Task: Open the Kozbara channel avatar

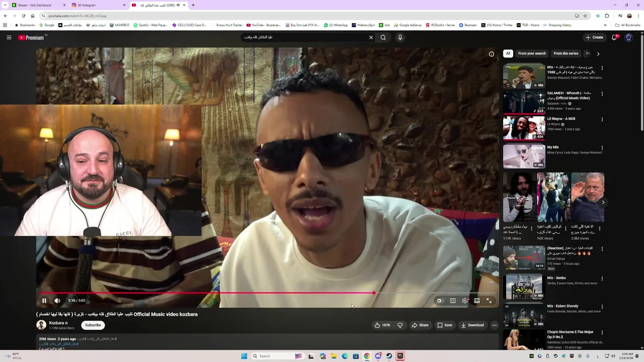Action: coord(41,325)
